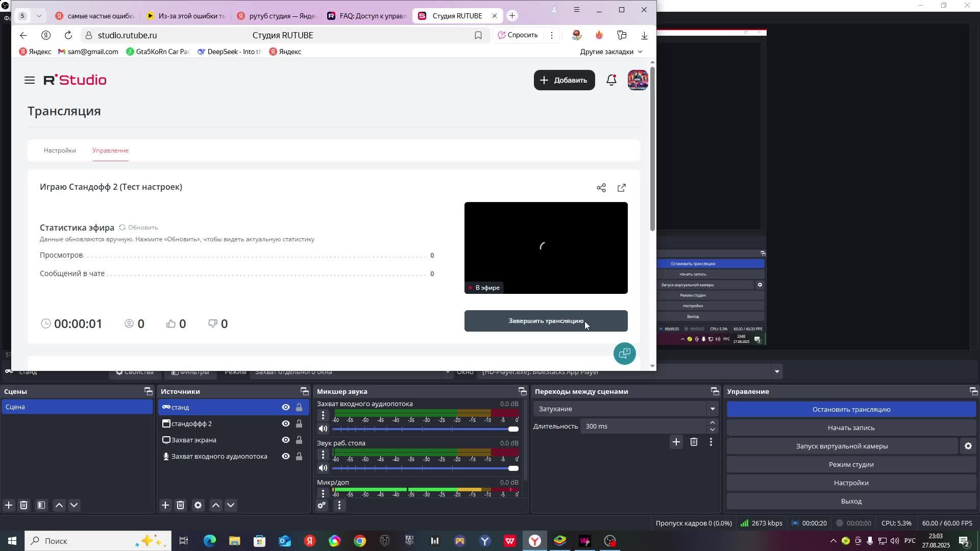
Task: Open the notifications bell in RUTUBE Studio
Action: [x=611, y=80]
